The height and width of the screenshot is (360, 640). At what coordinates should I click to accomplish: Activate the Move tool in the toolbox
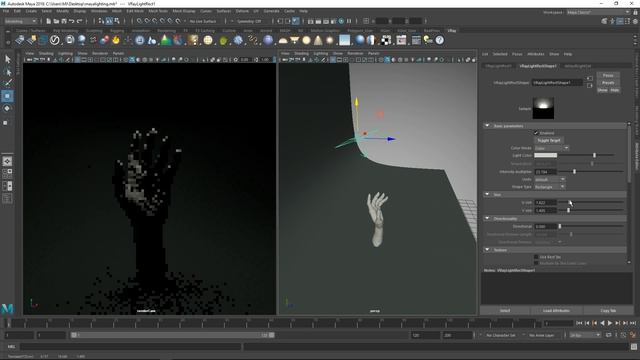7,96
